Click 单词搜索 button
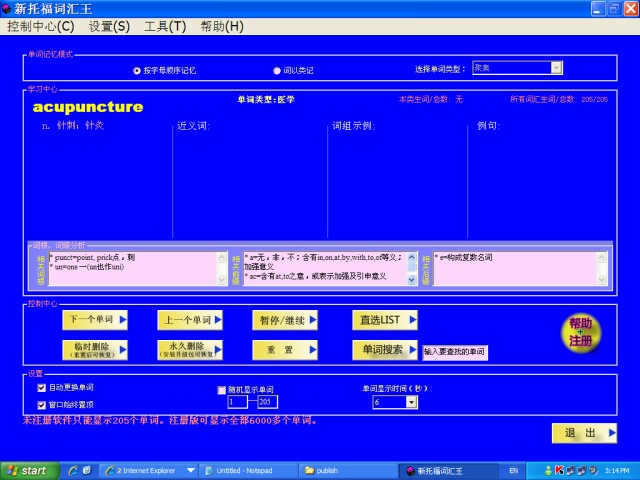Viewport: 640px width, 480px height. click(x=385, y=350)
